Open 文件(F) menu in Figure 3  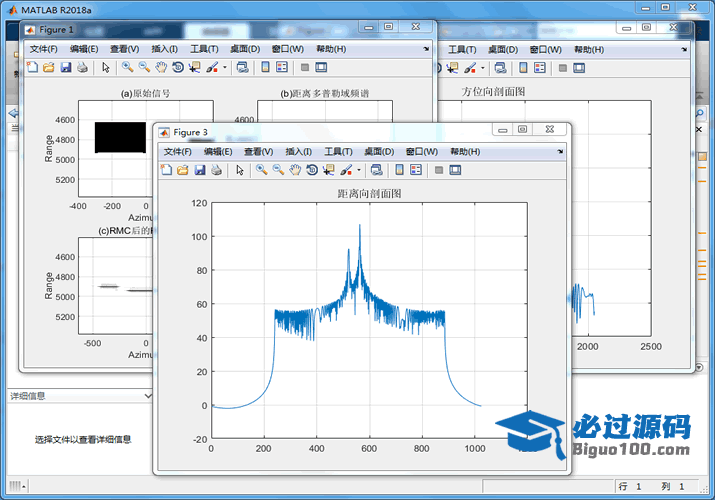[x=177, y=152]
